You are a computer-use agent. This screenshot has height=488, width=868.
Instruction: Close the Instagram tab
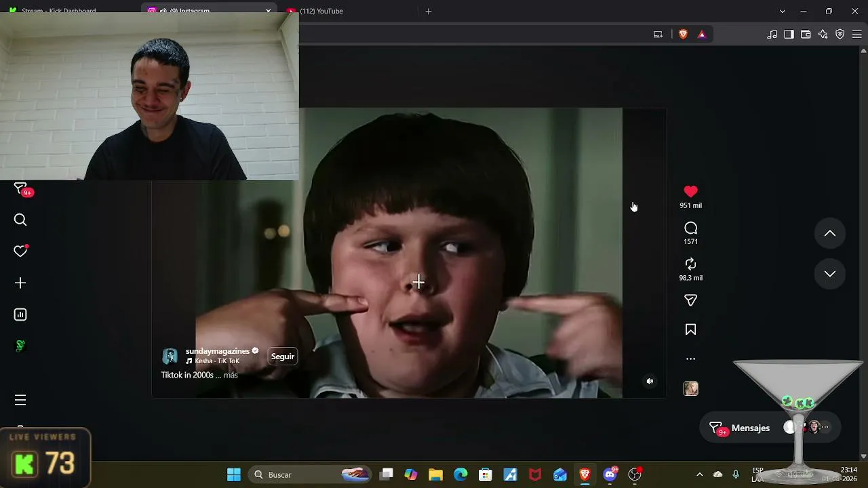pyautogui.click(x=269, y=11)
